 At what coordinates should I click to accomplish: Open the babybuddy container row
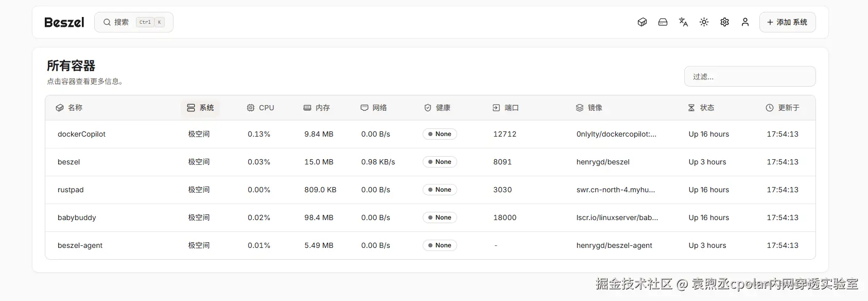pos(430,218)
